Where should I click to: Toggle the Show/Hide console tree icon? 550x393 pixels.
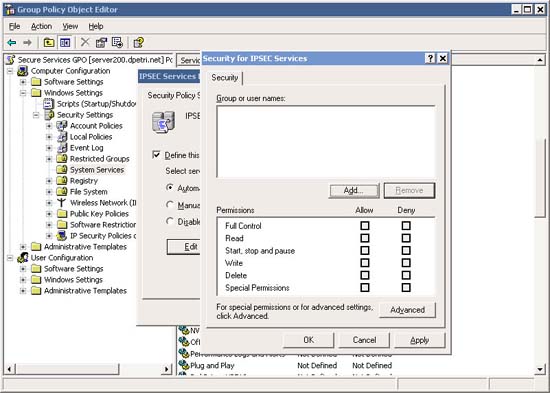65,43
